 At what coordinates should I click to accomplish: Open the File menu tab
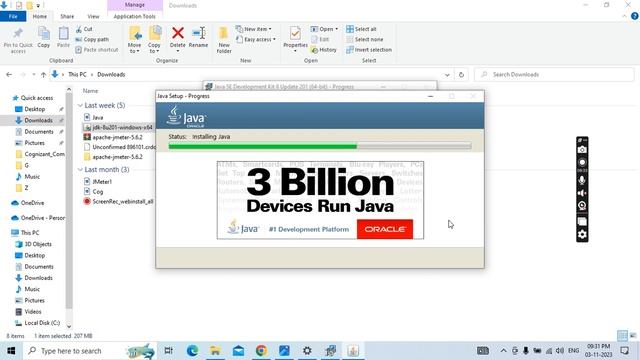13,16
